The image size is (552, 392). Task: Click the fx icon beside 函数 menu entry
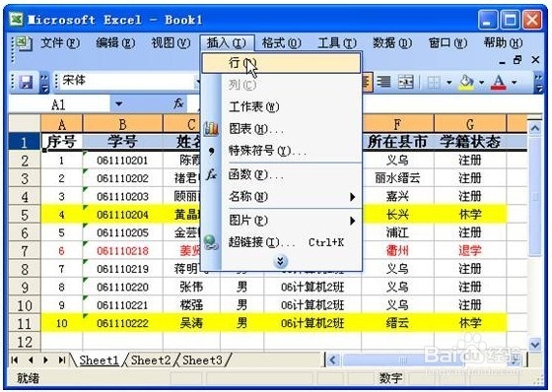tap(211, 174)
